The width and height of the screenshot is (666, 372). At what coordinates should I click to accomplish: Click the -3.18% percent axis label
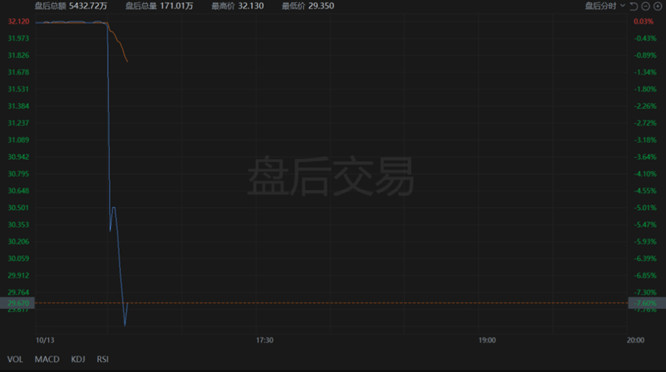click(x=645, y=140)
